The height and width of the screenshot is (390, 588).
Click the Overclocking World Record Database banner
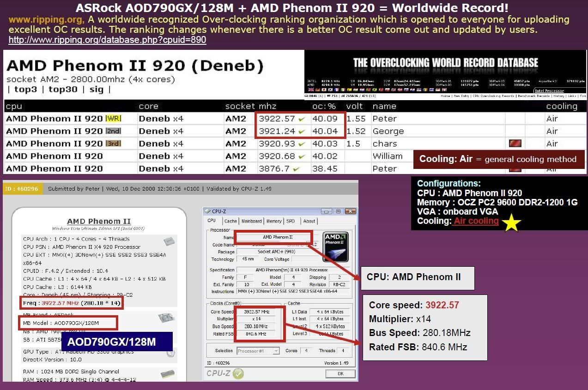coord(445,63)
